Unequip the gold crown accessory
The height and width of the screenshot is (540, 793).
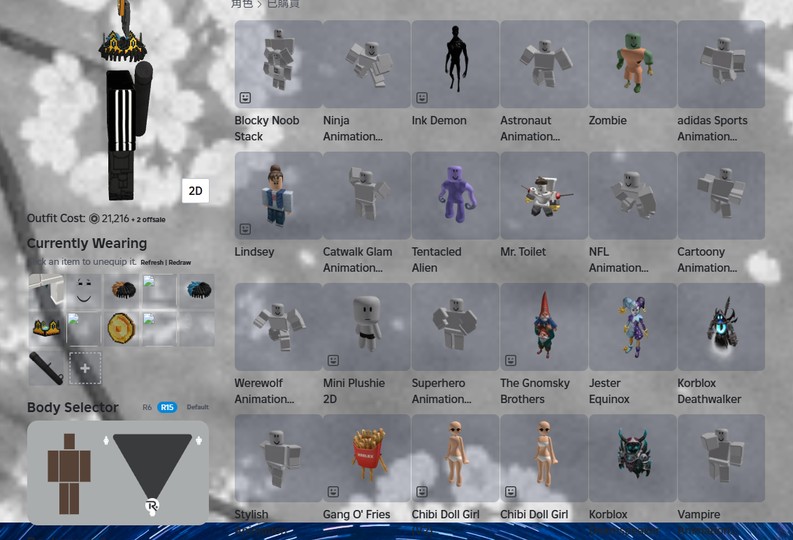46,328
